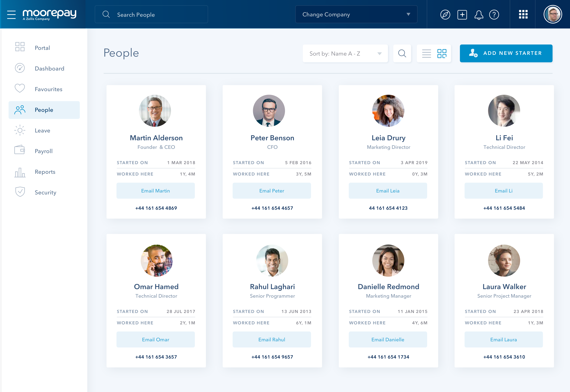Open Security in the sidebar

(x=45, y=192)
